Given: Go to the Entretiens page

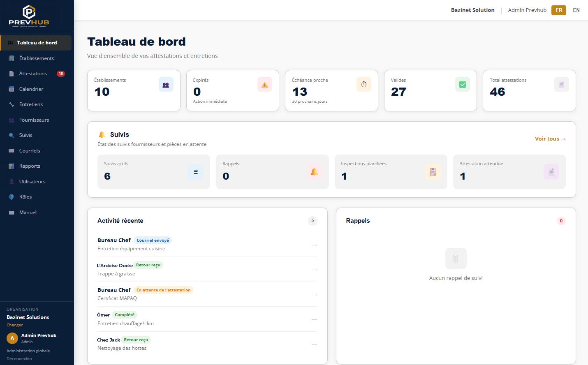Looking at the screenshot, I should click(36, 104).
